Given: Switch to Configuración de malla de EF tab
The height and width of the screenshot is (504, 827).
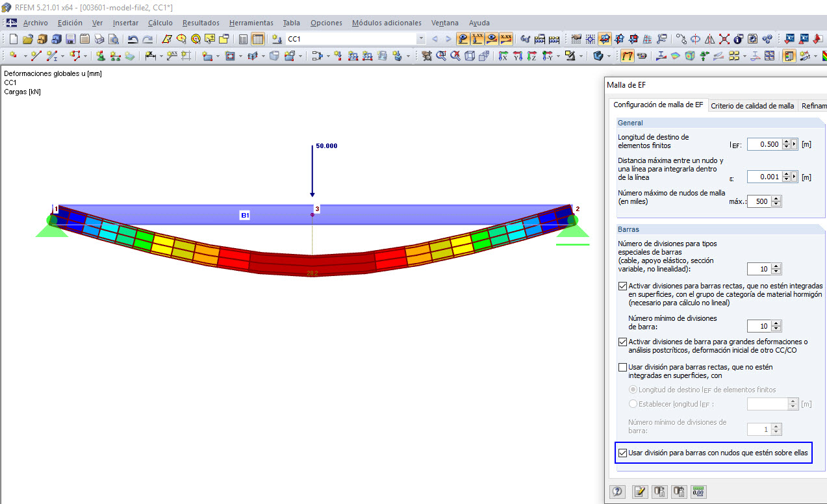Looking at the screenshot, I should 658,105.
